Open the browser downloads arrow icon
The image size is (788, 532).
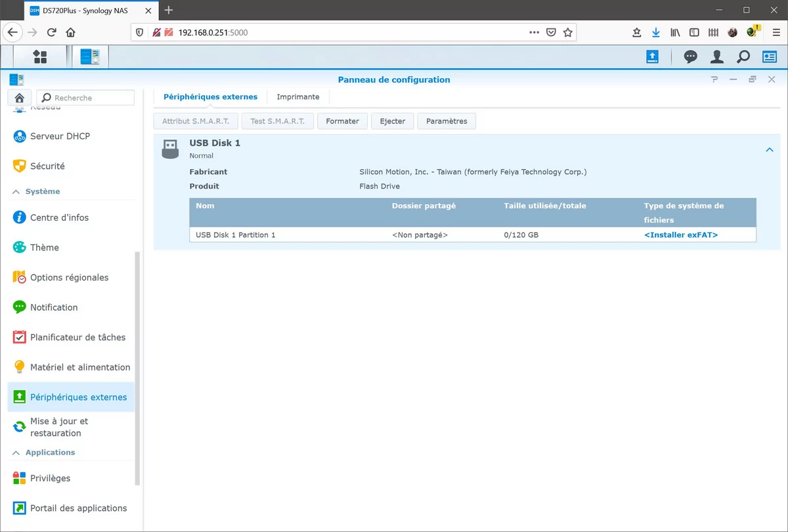tap(655, 32)
